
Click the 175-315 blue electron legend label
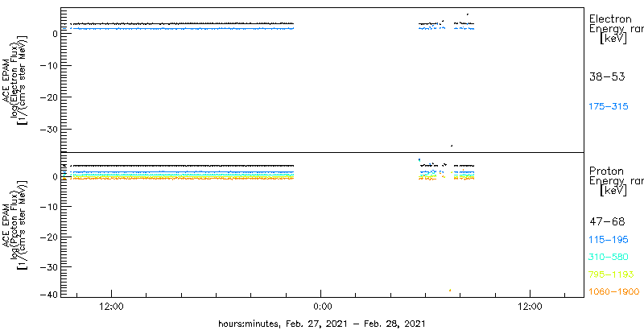pyautogui.click(x=609, y=107)
